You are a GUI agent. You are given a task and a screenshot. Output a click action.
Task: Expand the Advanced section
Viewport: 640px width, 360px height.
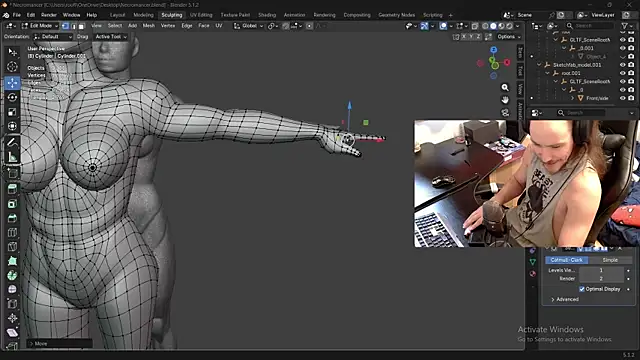pos(565,299)
